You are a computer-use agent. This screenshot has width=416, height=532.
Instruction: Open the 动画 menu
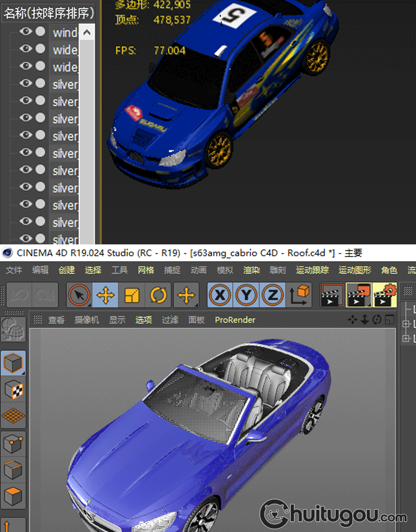pyautogui.click(x=199, y=270)
